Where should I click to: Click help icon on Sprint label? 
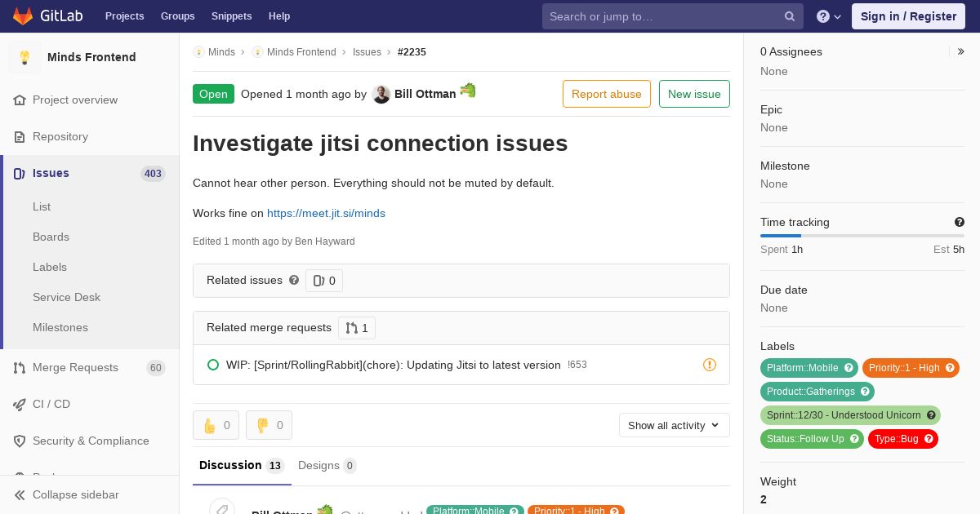pyautogui.click(x=931, y=415)
